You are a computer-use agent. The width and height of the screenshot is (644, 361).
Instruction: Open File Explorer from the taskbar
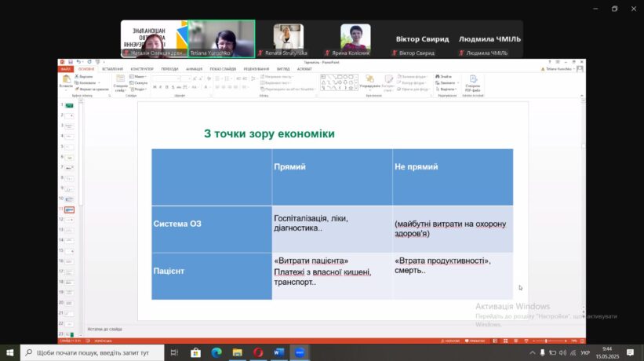point(237,352)
